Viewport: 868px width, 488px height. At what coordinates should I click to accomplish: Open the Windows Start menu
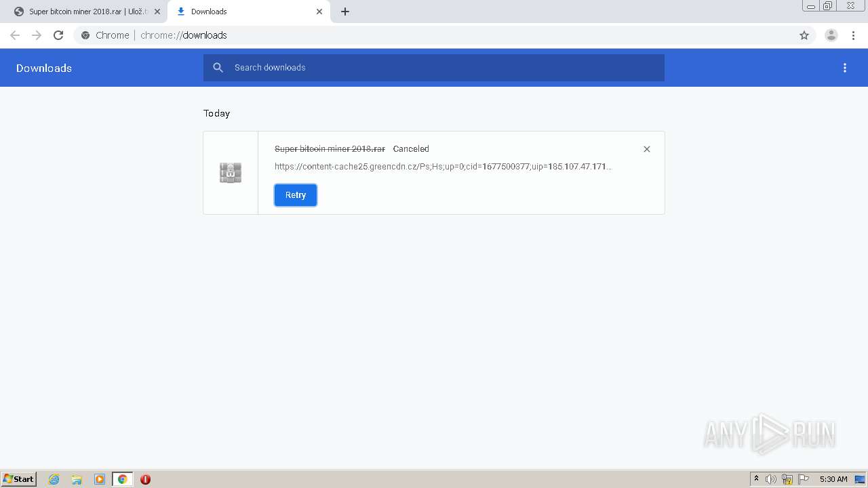[x=19, y=479]
